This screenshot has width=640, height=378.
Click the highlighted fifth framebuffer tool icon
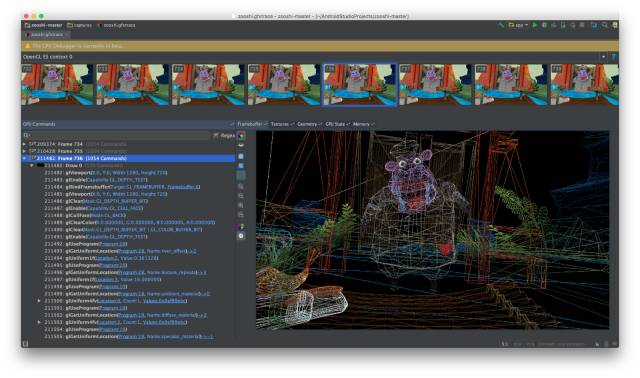[241, 176]
